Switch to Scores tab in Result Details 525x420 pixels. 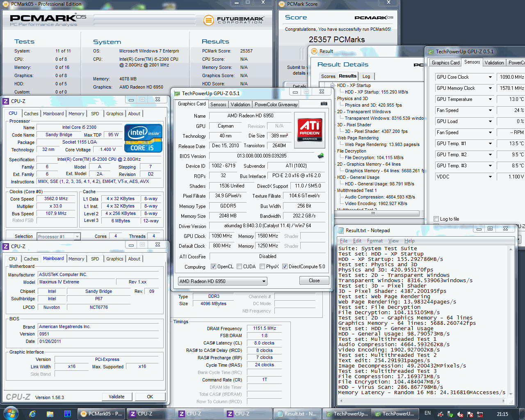tap(328, 76)
